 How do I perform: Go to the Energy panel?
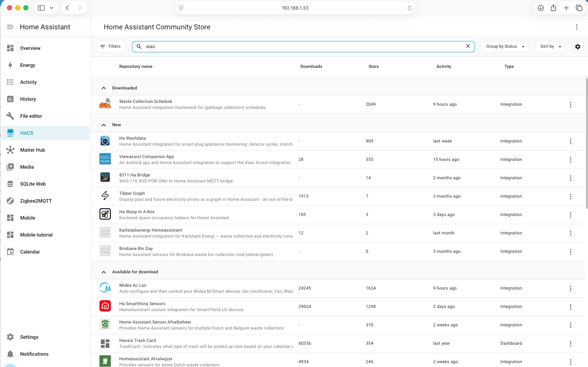(x=46, y=65)
